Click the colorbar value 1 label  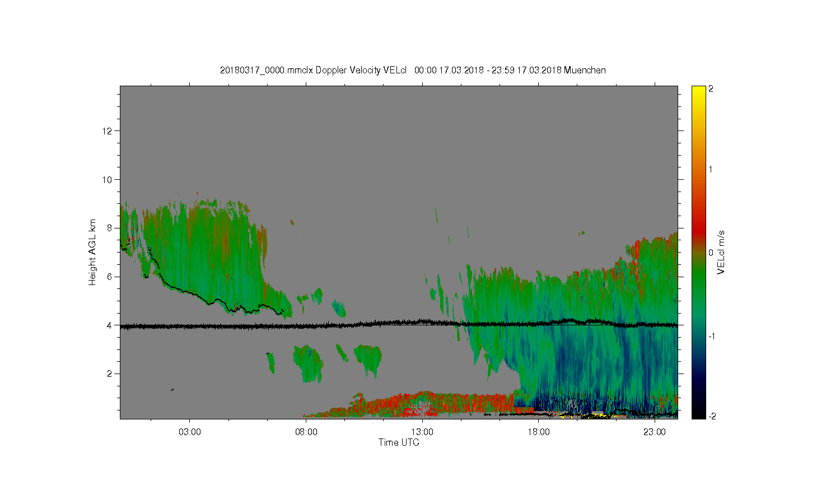711,169
